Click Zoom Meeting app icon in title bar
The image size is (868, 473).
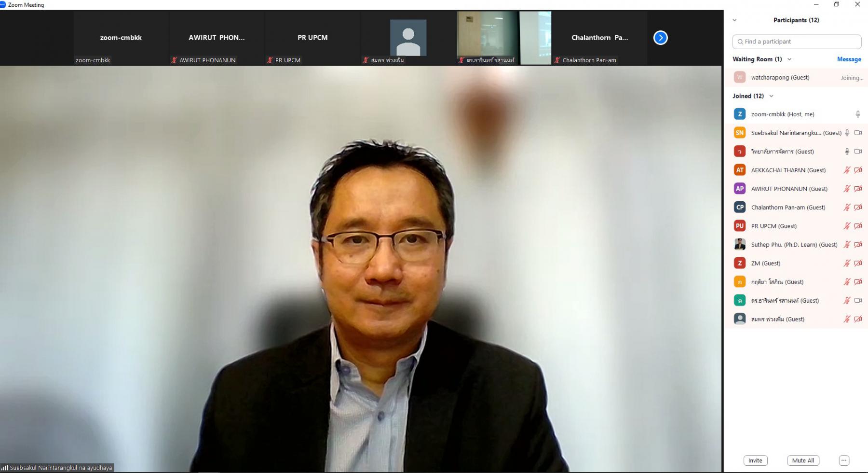pyautogui.click(x=3, y=5)
